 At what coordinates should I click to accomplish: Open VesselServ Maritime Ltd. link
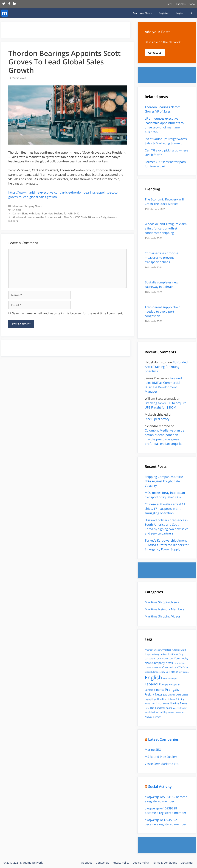click(162, 764)
